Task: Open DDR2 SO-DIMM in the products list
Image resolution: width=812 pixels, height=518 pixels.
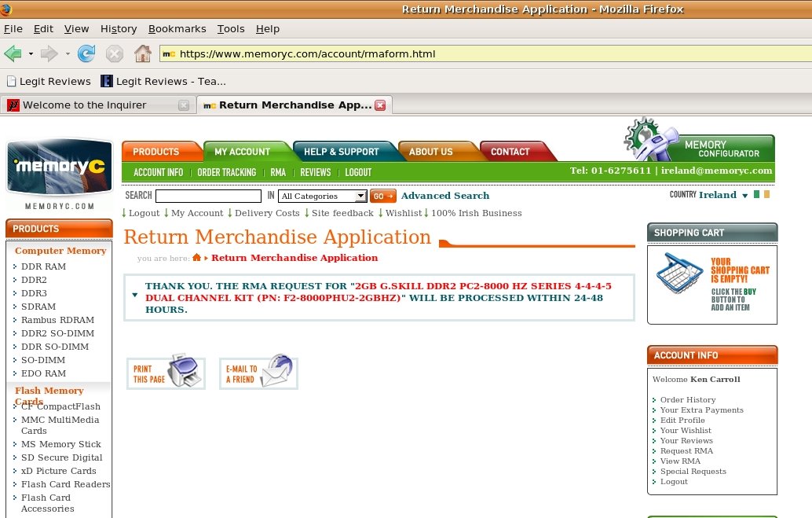Action: [x=57, y=333]
